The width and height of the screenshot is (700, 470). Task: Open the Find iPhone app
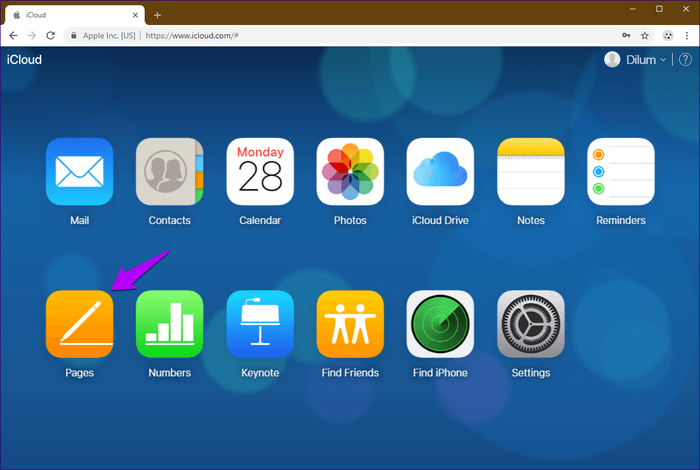[x=440, y=324]
